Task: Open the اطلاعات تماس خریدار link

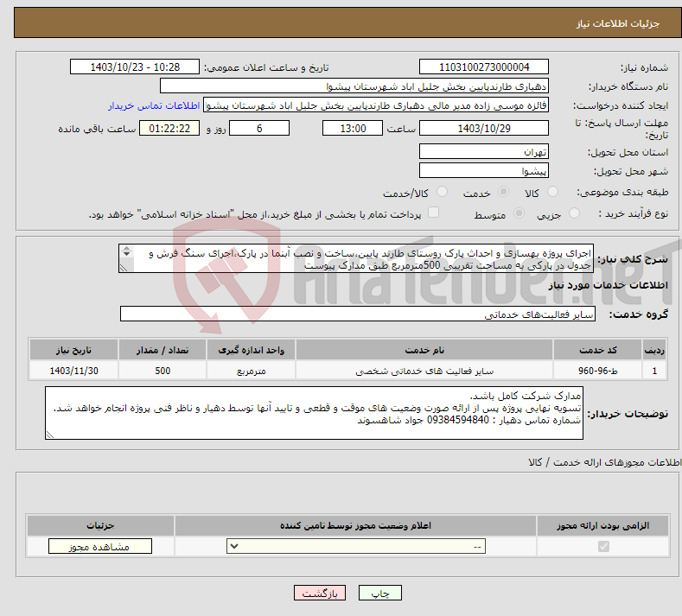Action: [154, 105]
